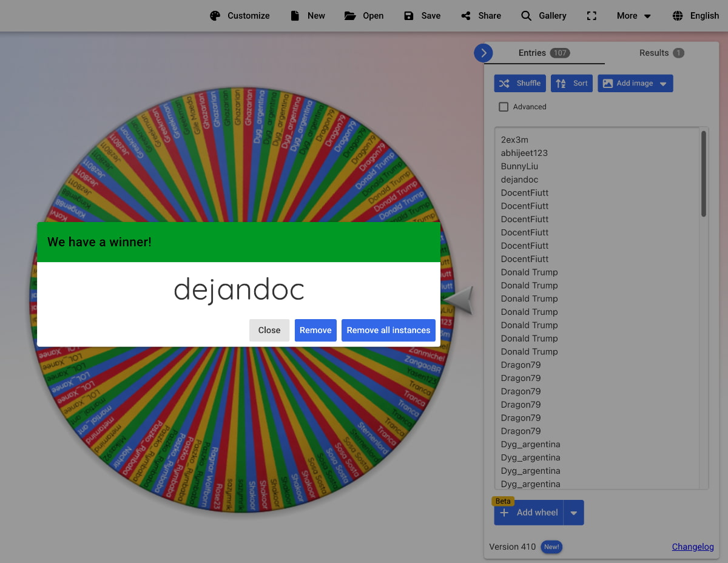Enter fullscreen mode icon
The height and width of the screenshot is (563, 728).
591,16
